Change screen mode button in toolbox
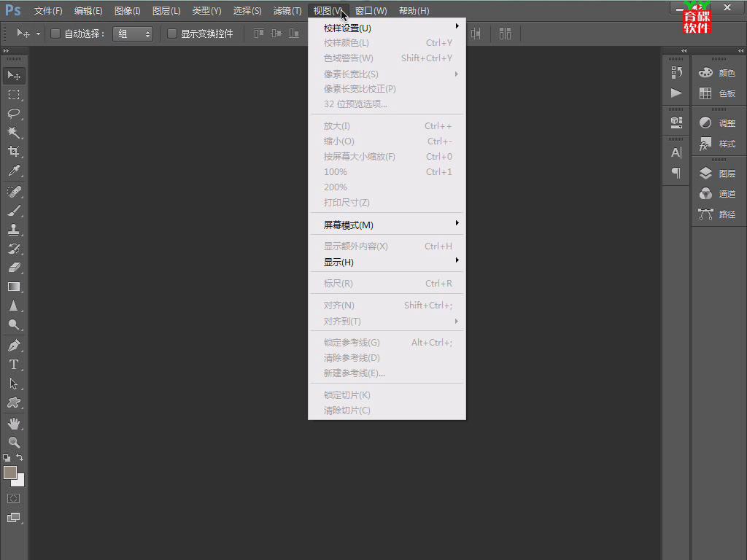 click(x=14, y=518)
